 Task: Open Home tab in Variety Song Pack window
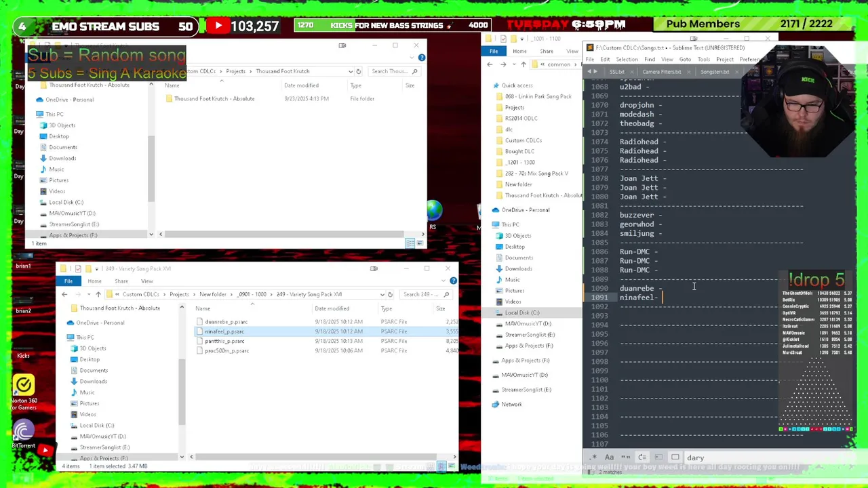pos(94,281)
